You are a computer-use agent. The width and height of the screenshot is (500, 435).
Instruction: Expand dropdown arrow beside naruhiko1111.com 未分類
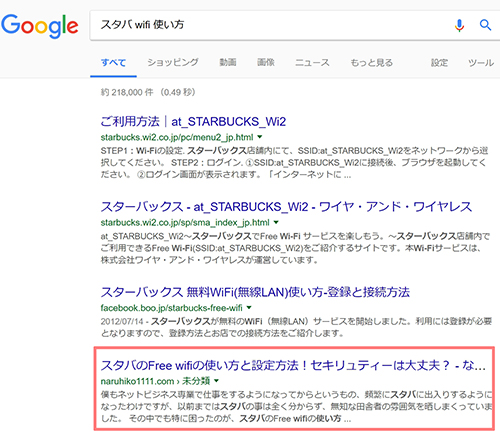[216, 381]
